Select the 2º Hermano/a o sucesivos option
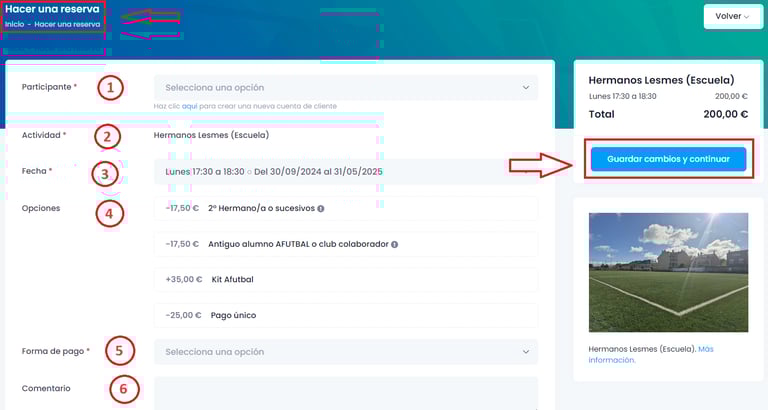This screenshot has height=410, width=768. coord(346,208)
